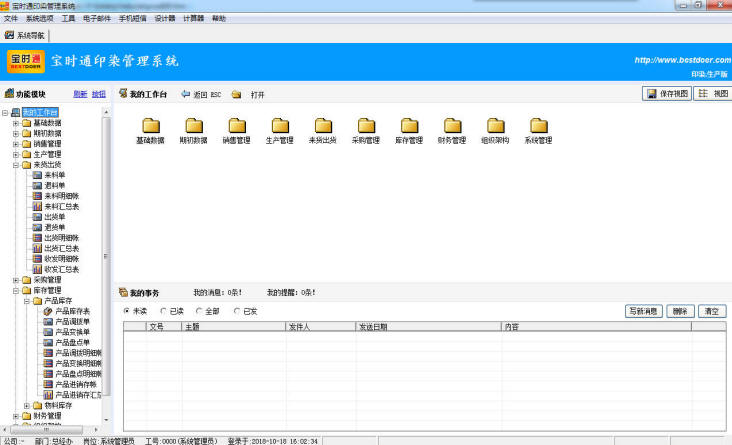Open the 来货出货 folder icon in workspace

point(323,126)
